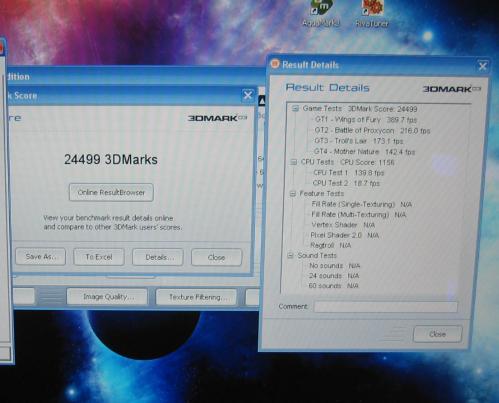Select the CPU Test 2 result row
The image size is (499, 403).
click(346, 183)
